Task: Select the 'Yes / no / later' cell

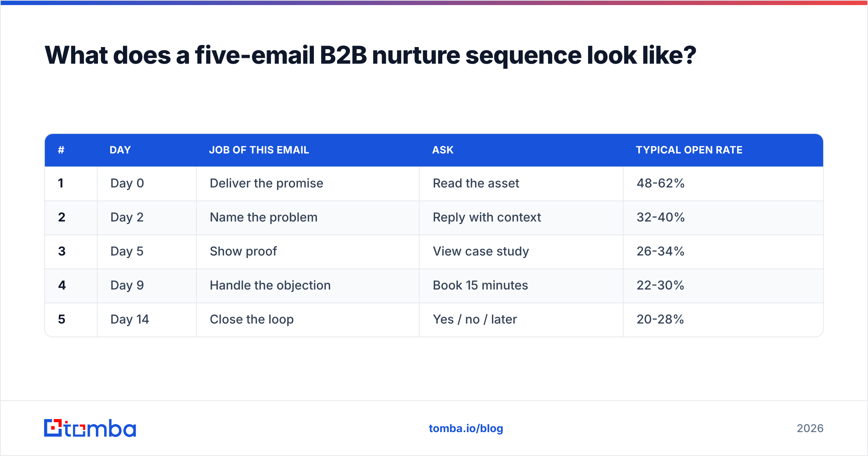Action: click(x=521, y=320)
